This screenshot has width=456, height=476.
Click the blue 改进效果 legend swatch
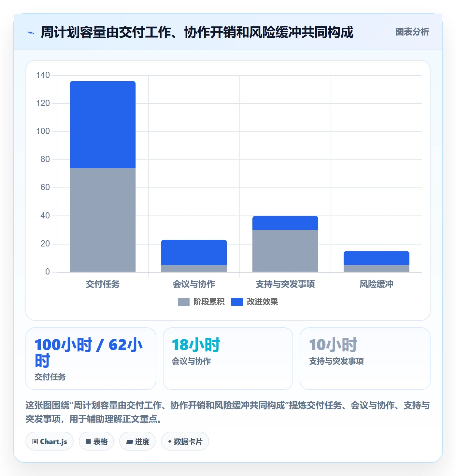(237, 302)
